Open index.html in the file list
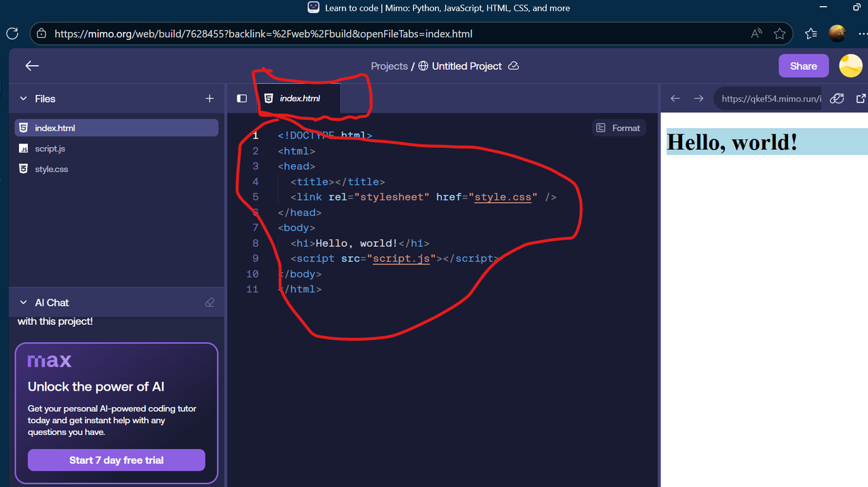Screen dimensions: 868x487 click(x=117, y=128)
